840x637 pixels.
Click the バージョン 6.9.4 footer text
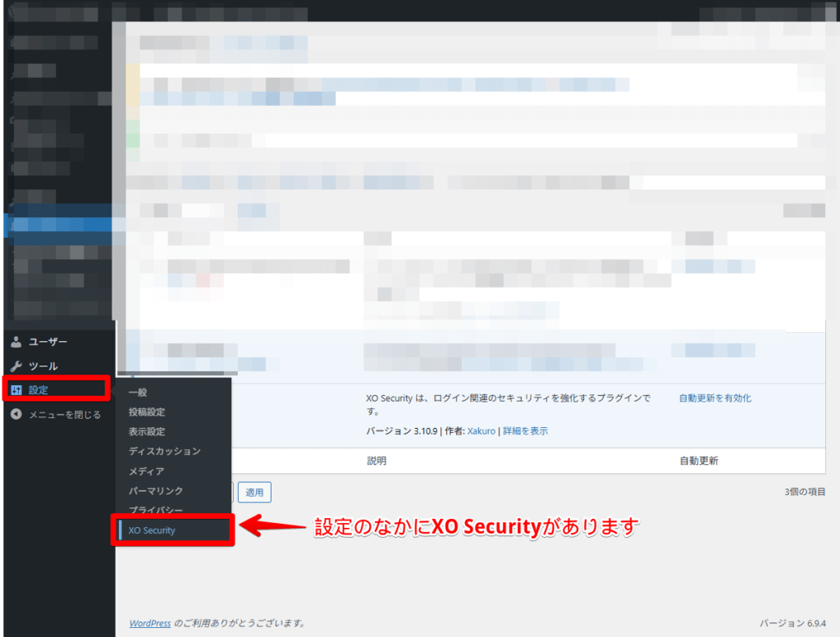[792, 624]
